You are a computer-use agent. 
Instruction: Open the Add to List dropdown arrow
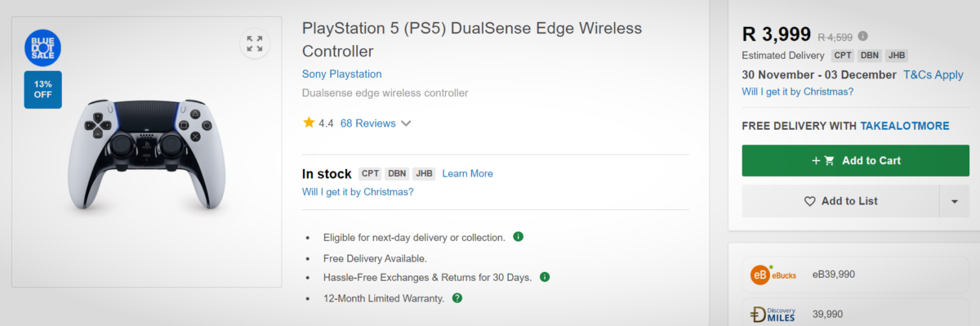click(x=954, y=201)
